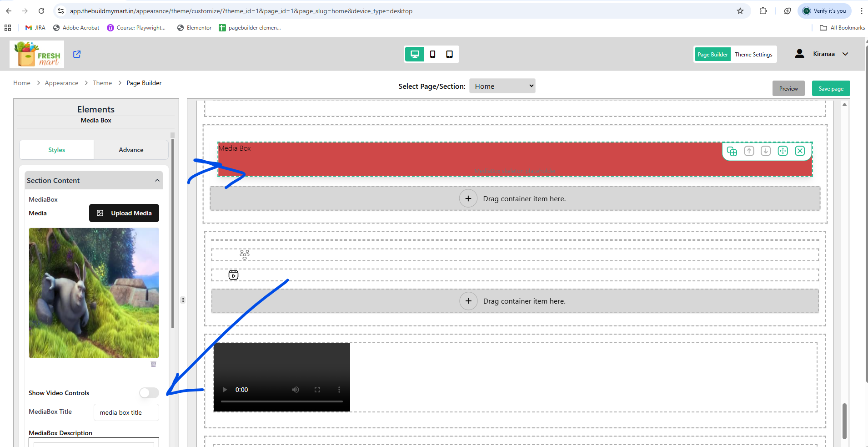Open Select Page/Section dropdown
The height and width of the screenshot is (447, 868).
[502, 86]
